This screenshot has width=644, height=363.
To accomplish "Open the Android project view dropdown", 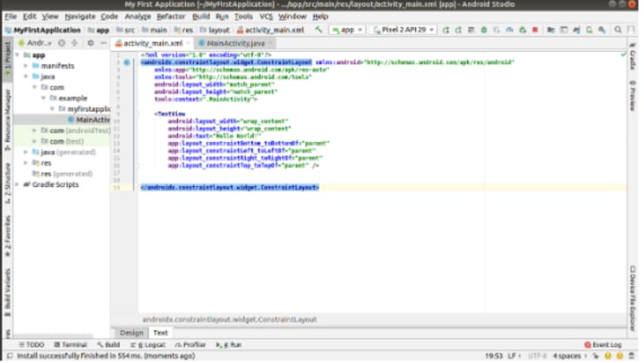I will pyautogui.click(x=35, y=43).
